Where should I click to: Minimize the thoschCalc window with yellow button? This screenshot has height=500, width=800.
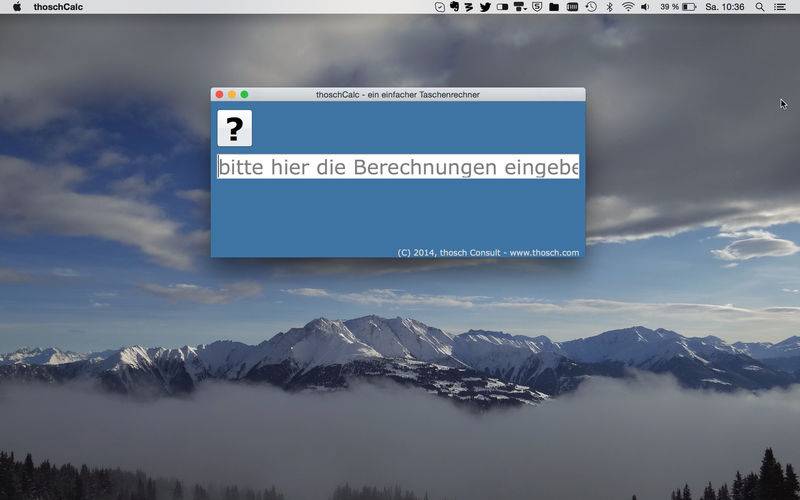(x=232, y=94)
